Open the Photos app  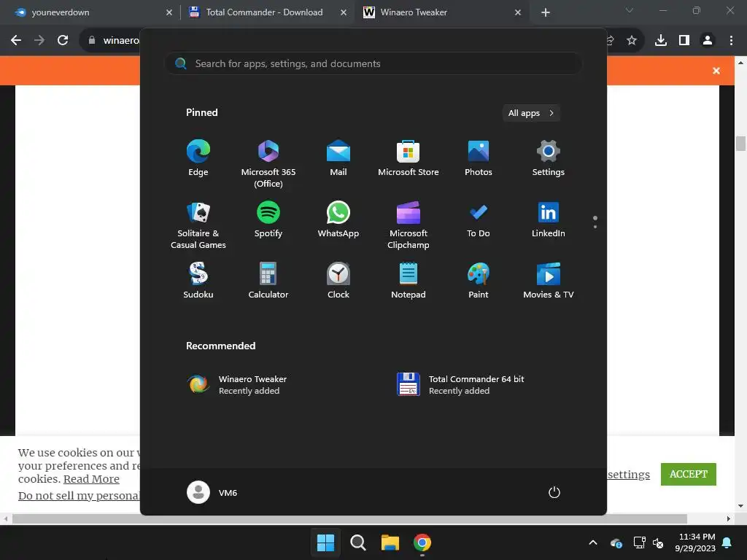479,159
